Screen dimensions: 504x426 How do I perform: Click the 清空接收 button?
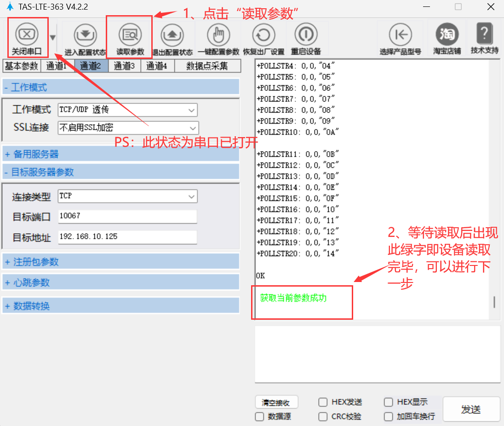tap(276, 403)
